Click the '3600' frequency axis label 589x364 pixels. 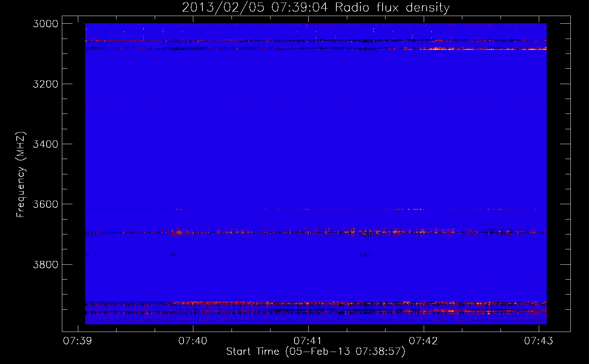pos(46,204)
